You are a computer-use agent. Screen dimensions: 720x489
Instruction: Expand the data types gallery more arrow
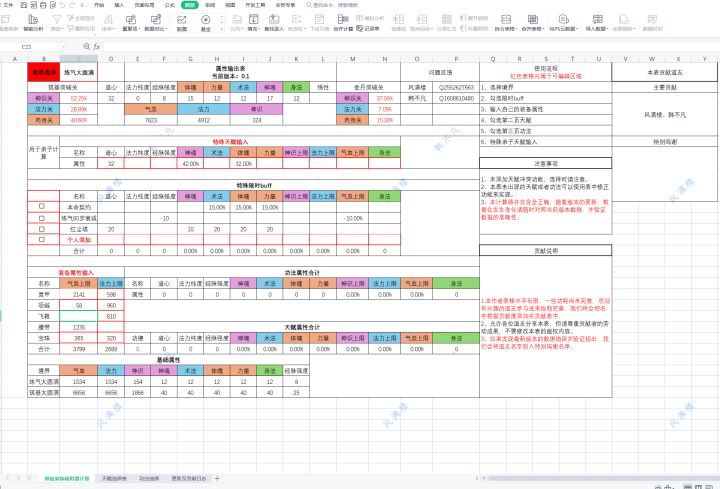(x=222, y=29)
